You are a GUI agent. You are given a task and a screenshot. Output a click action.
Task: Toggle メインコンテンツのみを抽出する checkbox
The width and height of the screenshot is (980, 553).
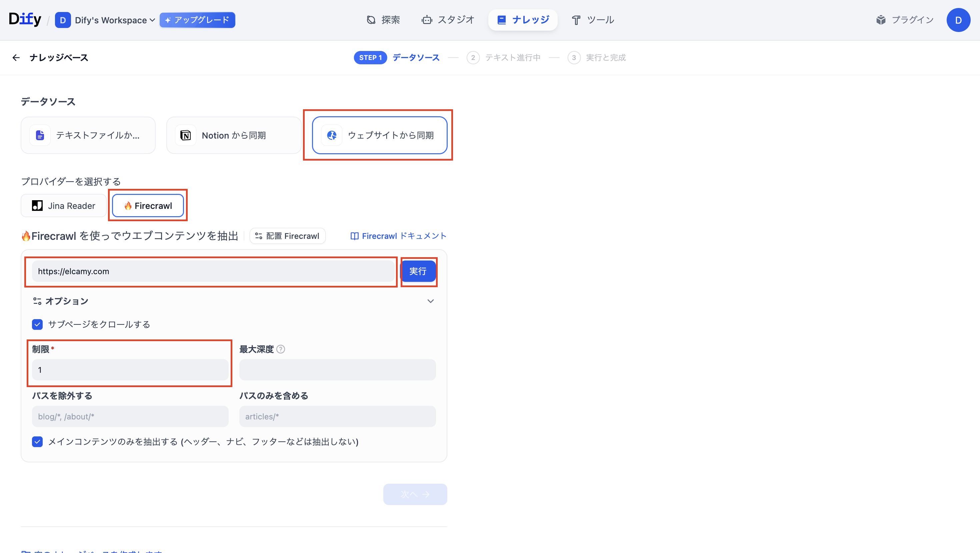tap(37, 441)
